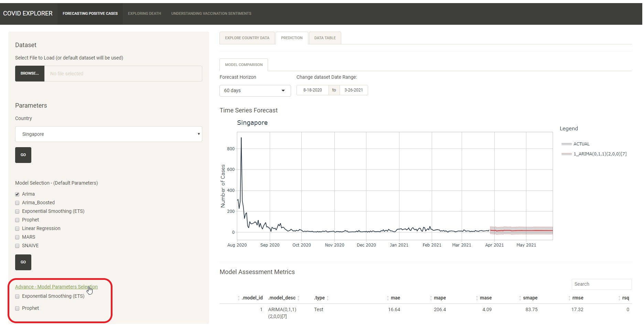Sort table by .model_id column

(x=252, y=298)
